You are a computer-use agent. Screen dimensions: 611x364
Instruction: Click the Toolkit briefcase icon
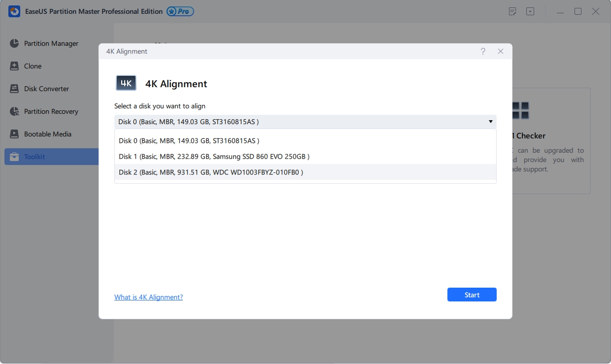(14, 157)
